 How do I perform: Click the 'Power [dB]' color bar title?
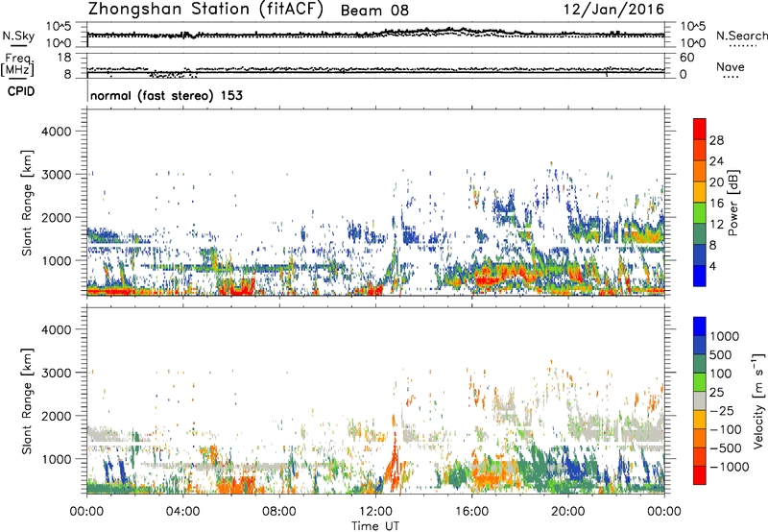click(732, 203)
